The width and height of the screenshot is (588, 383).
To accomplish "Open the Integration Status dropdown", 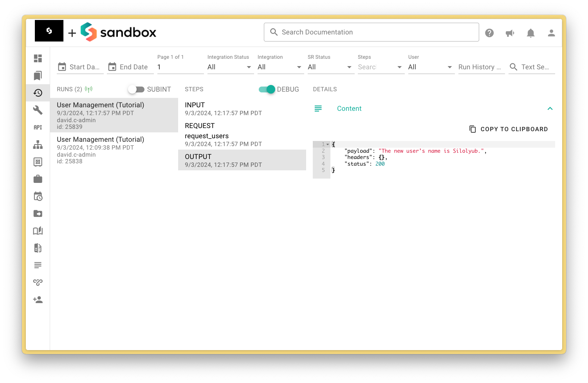I will (229, 67).
